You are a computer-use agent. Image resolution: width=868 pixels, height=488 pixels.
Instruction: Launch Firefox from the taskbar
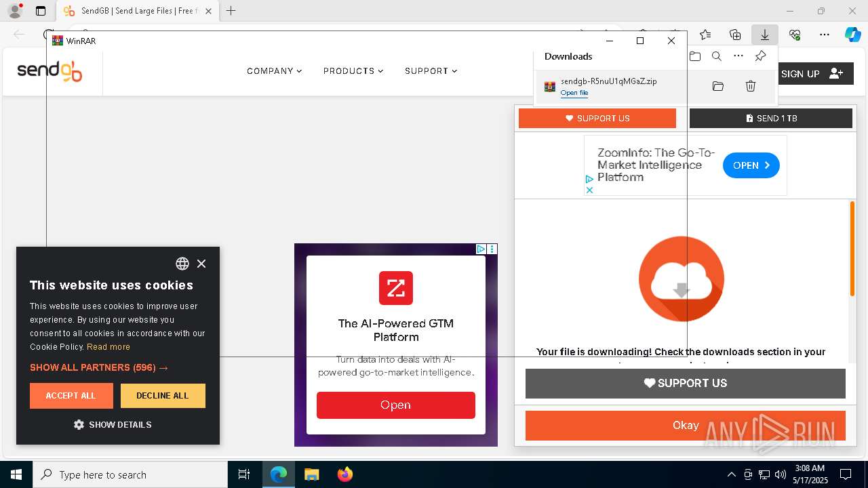click(344, 474)
